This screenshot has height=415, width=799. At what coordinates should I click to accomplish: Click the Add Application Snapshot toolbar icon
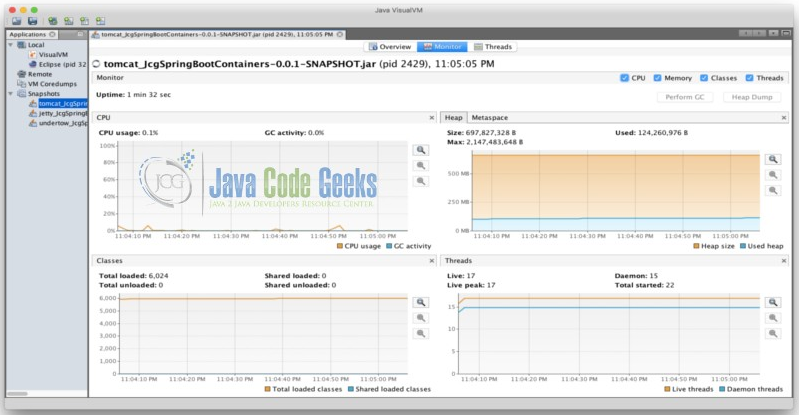(x=100, y=21)
